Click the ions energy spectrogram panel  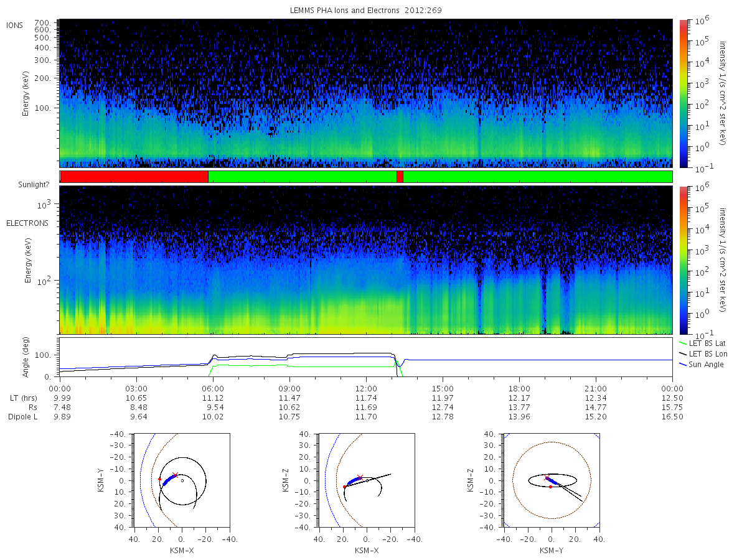[x=366, y=93]
